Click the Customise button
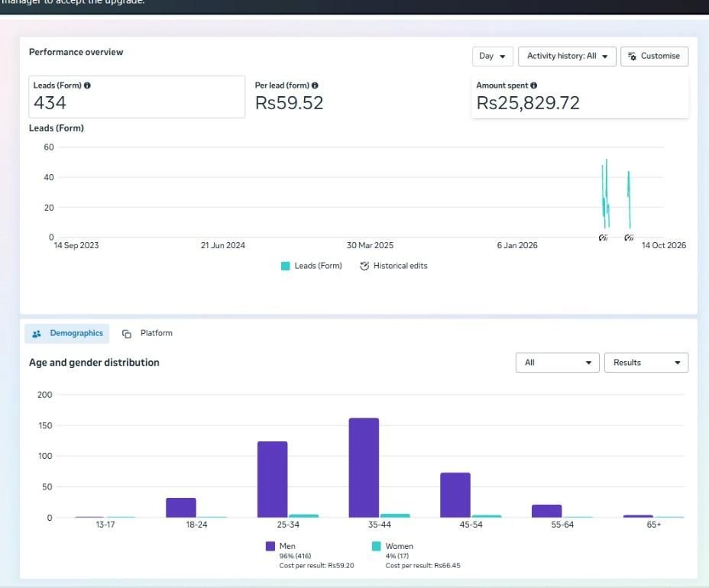 pyautogui.click(x=654, y=57)
